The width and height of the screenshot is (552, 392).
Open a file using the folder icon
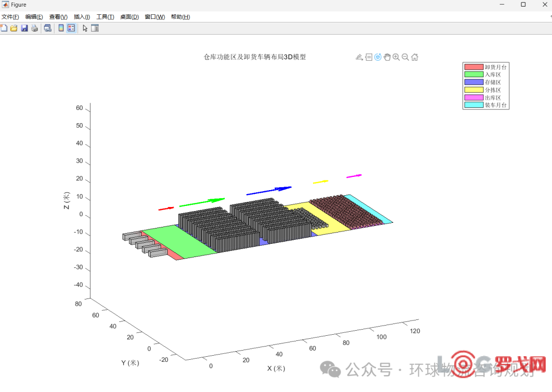pyautogui.click(x=14, y=28)
